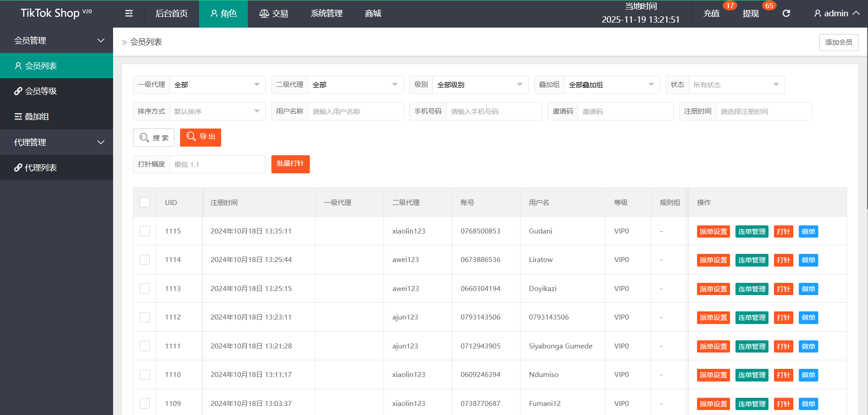Open the 状态 status dropdown
Screen dimensions: 868x415
[x=736, y=85]
